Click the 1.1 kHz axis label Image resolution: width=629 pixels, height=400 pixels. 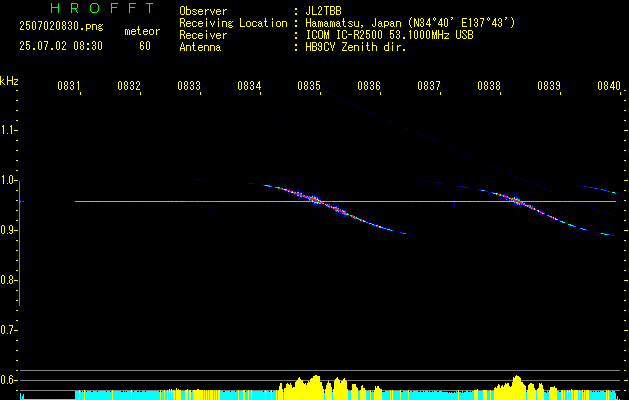[8, 130]
